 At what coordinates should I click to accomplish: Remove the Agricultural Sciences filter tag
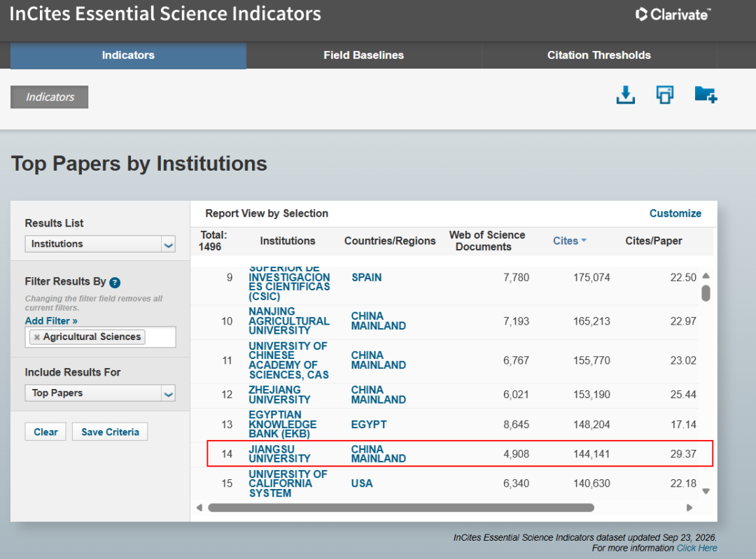coord(36,337)
